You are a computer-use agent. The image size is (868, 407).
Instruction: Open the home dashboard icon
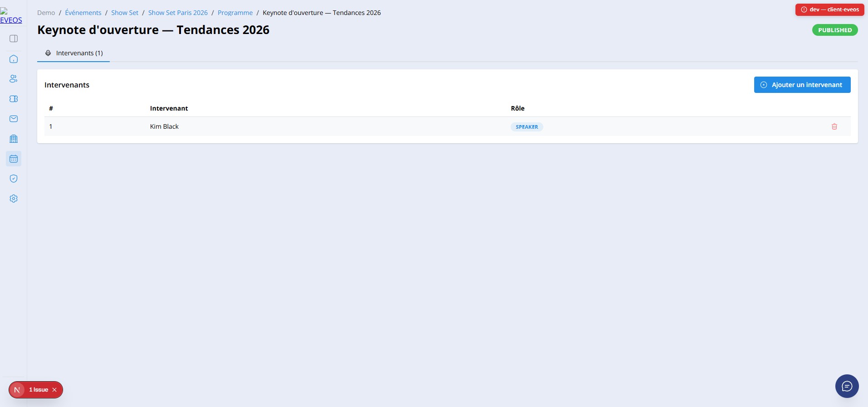(x=14, y=59)
